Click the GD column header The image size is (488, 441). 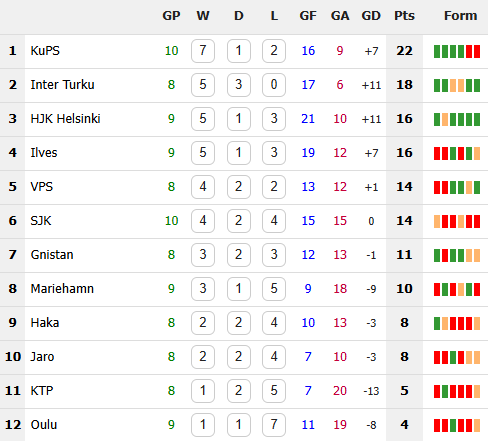point(371,16)
